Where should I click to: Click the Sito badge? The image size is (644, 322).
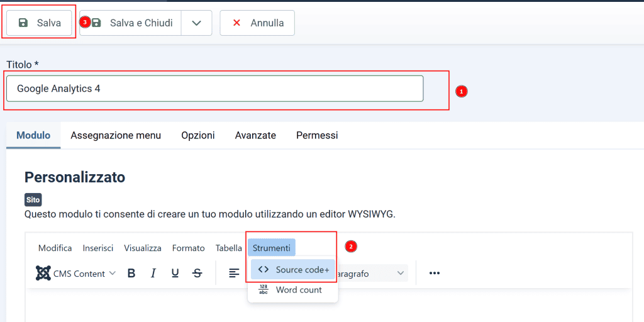coord(33,200)
